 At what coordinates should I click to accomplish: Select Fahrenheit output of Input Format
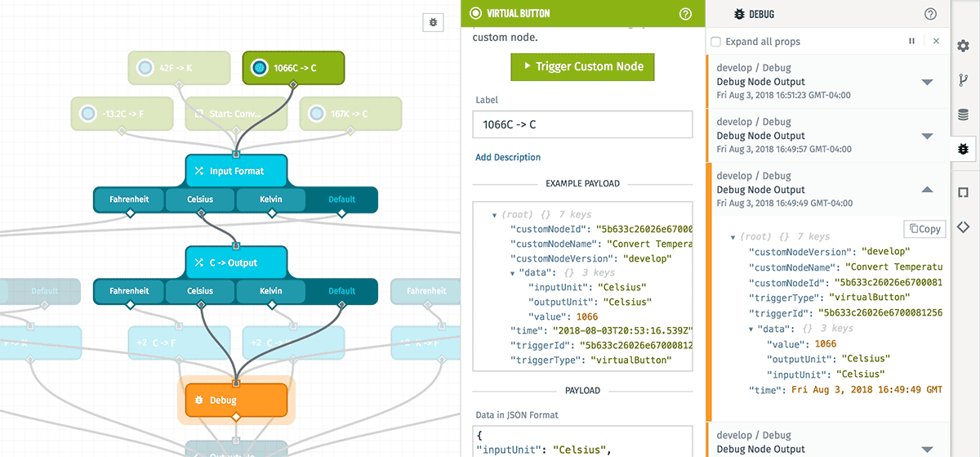coord(129,199)
